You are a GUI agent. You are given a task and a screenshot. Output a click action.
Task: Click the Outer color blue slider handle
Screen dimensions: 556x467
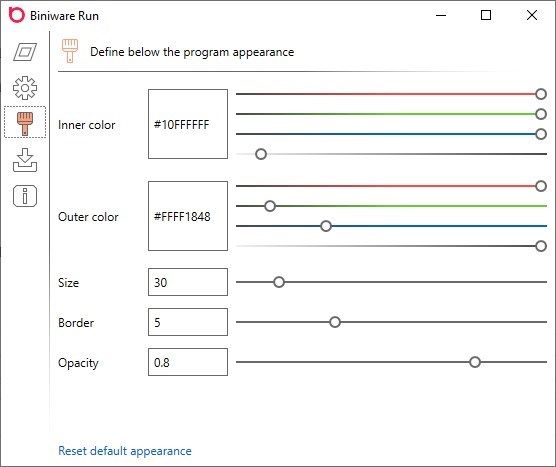pyautogui.click(x=326, y=226)
